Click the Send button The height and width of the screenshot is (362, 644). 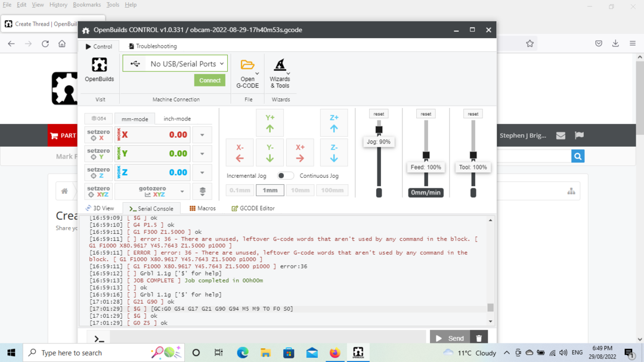tap(450, 338)
